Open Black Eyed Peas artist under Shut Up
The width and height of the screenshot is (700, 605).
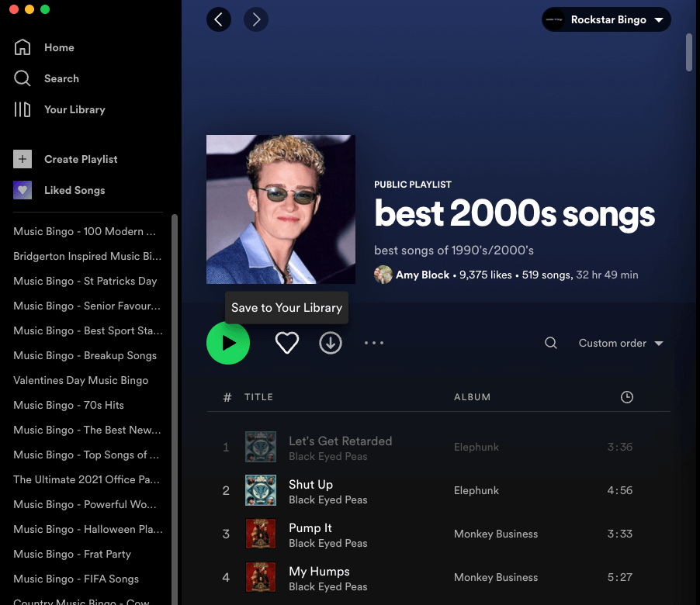[328, 500]
